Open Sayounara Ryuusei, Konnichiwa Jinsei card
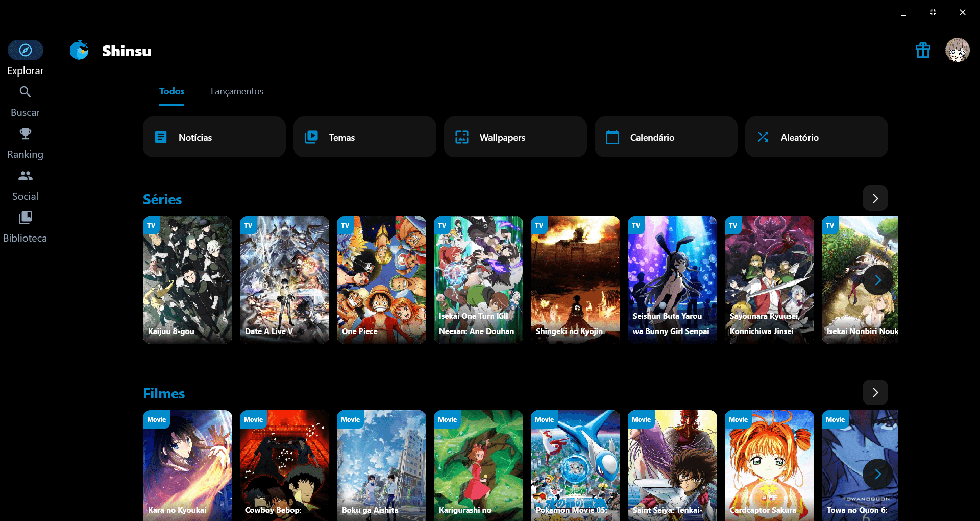Screen dimensions: 980x521 pos(769,280)
